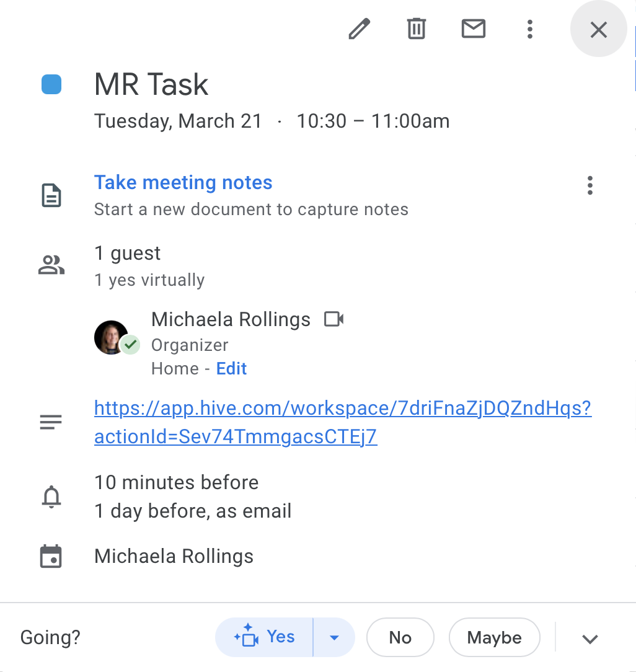
Task: Open the event edit pencil icon
Action: pos(359,29)
